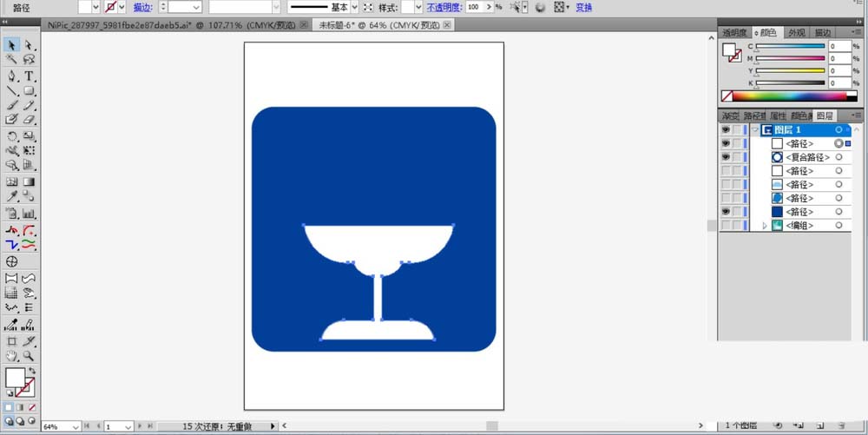Click the K (black) slider track
This screenshot has height=435, width=868.
(x=790, y=82)
